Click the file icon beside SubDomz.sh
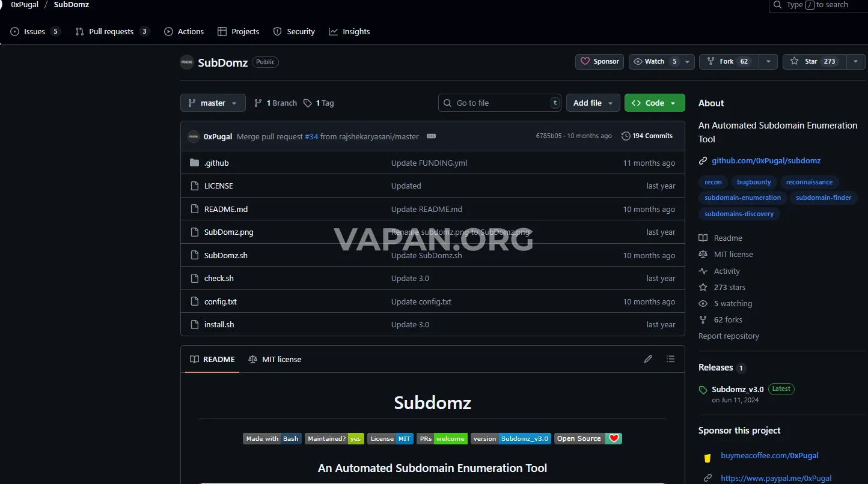This screenshot has width=868, height=484. 194,255
